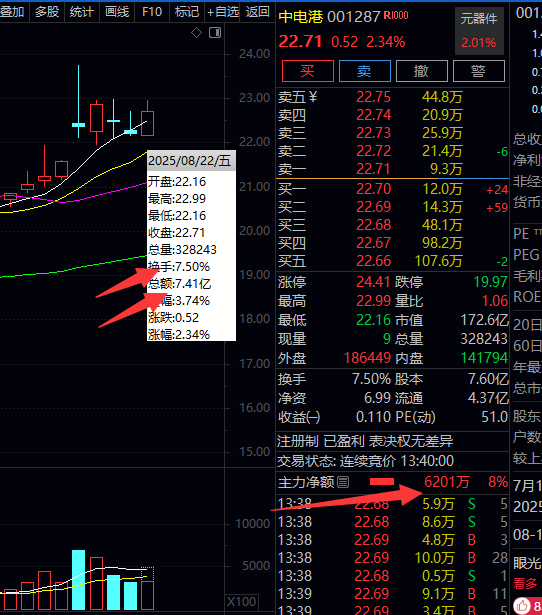Click the ¥ symbol next to 卖五
Screen dimensions: 542x615
[313, 96]
